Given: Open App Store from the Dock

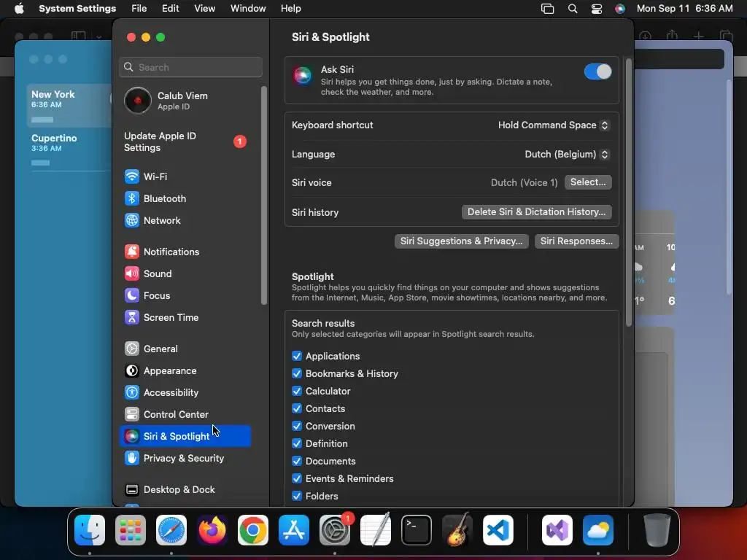Looking at the screenshot, I should pos(294,530).
